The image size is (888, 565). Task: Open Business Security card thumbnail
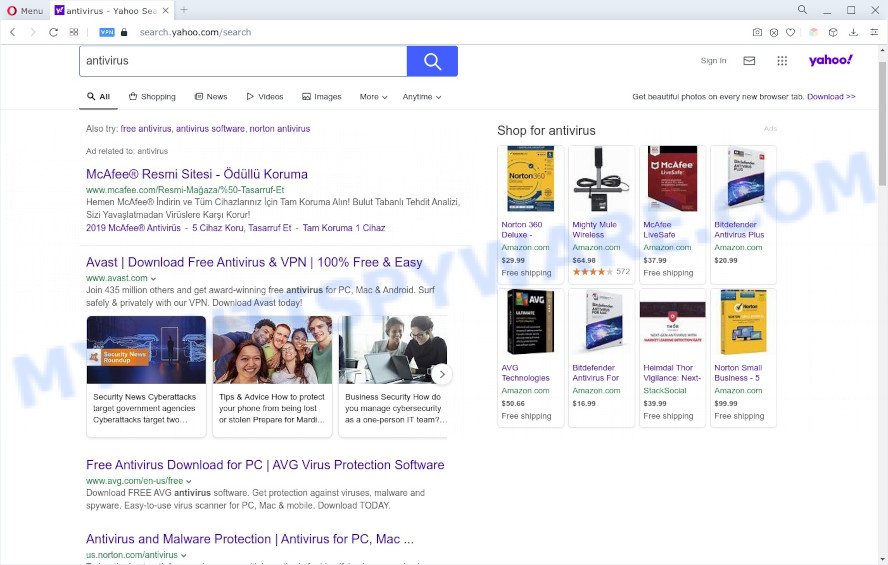coord(392,349)
